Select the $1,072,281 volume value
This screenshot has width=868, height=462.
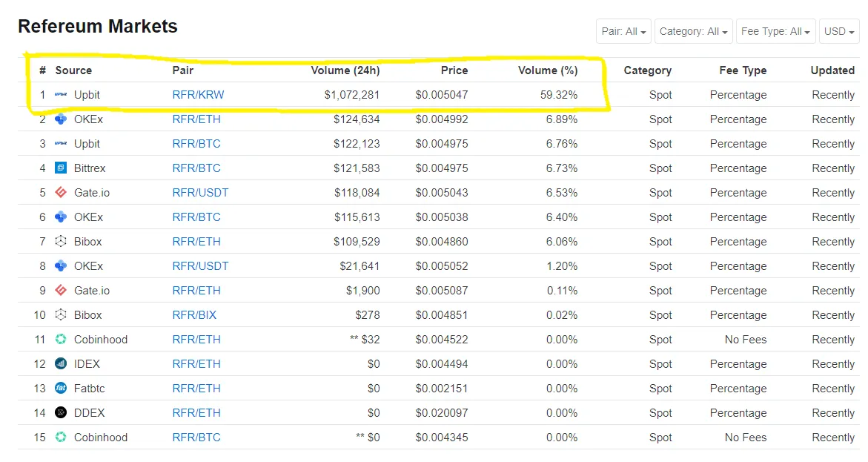[352, 95]
